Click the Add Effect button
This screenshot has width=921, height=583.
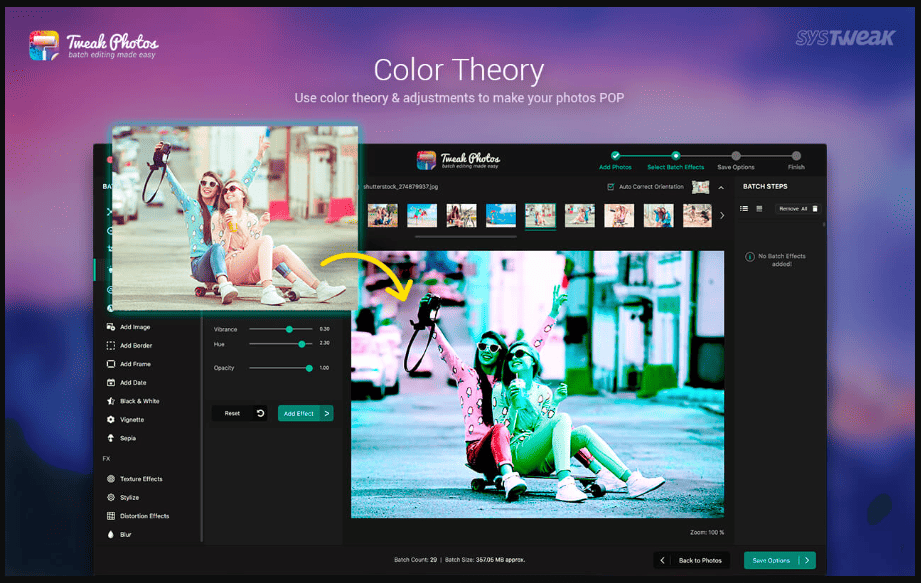click(305, 413)
